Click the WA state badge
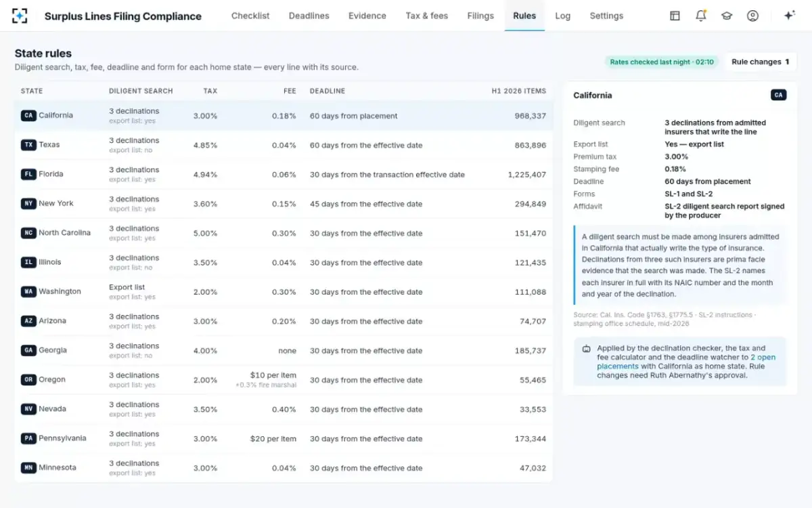The width and height of the screenshot is (812, 508). click(x=28, y=292)
